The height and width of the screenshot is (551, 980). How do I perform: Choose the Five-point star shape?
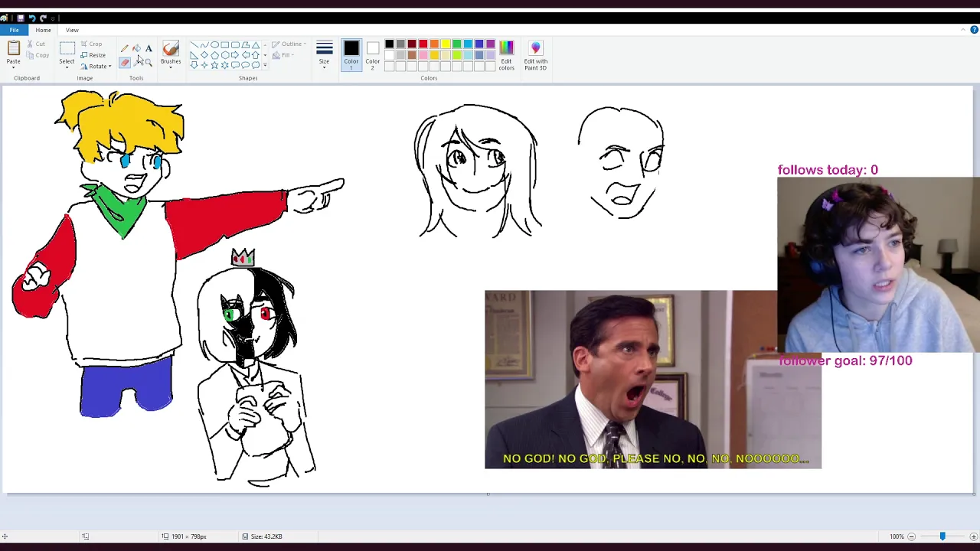(x=214, y=65)
